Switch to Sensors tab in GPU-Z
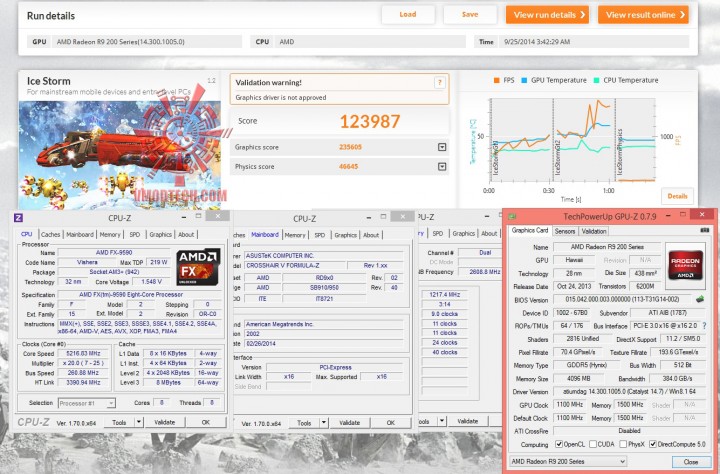 tap(565, 231)
